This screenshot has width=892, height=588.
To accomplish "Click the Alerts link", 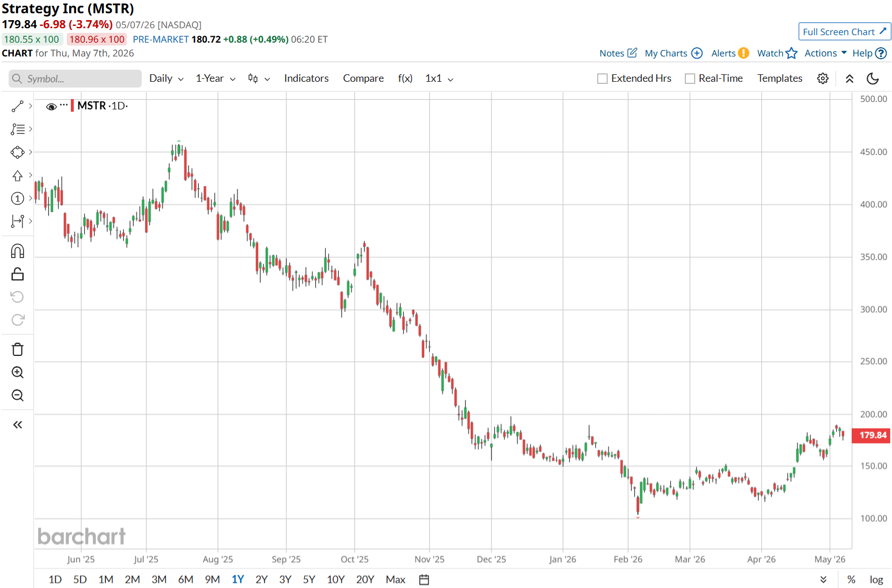I will (723, 53).
